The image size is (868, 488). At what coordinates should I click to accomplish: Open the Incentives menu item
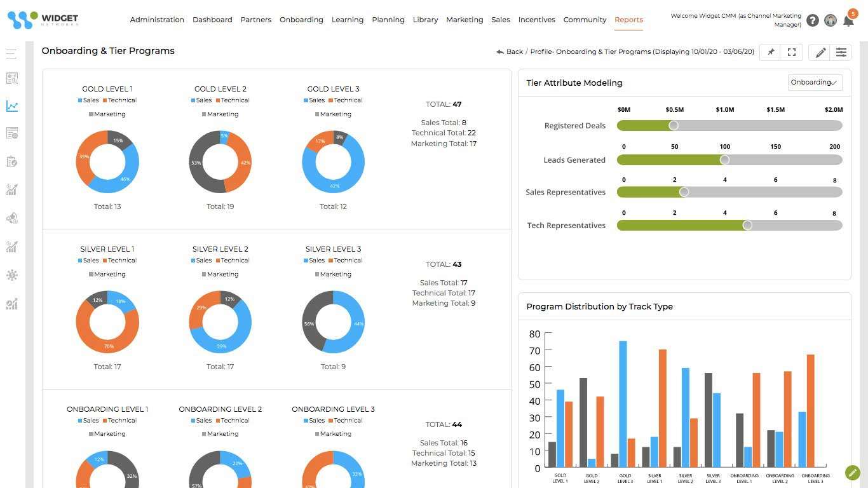pos(536,20)
